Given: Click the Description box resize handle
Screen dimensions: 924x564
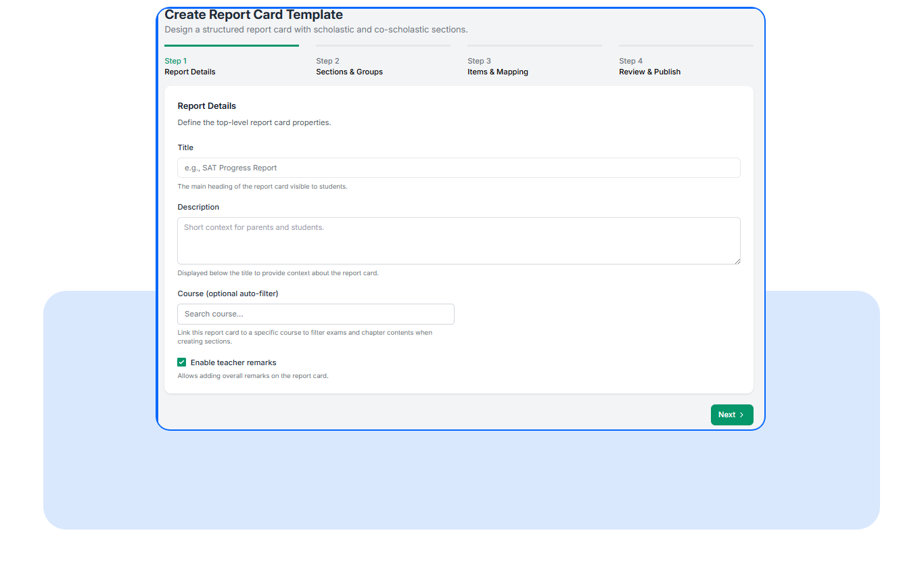Looking at the screenshot, I should click(x=737, y=260).
